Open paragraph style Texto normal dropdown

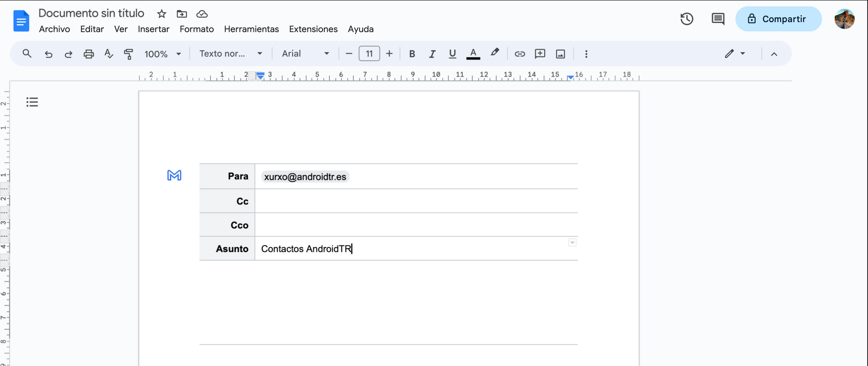pyautogui.click(x=231, y=54)
